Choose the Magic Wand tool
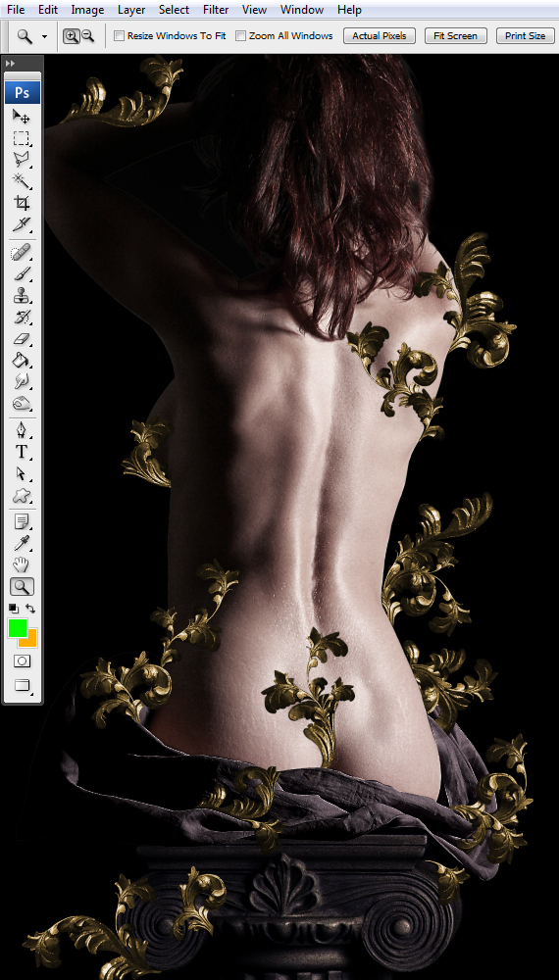Image resolution: width=559 pixels, height=980 pixels. coord(22,180)
